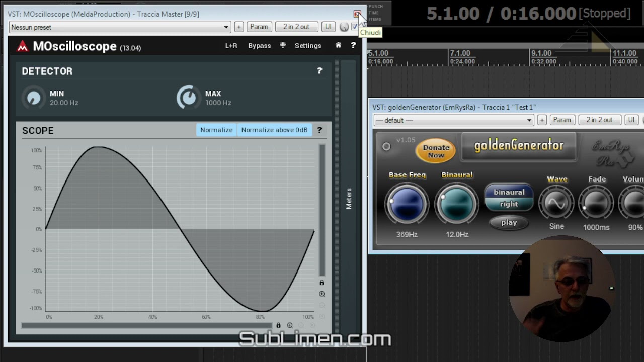Click the Wave sine shape knob

point(556,203)
